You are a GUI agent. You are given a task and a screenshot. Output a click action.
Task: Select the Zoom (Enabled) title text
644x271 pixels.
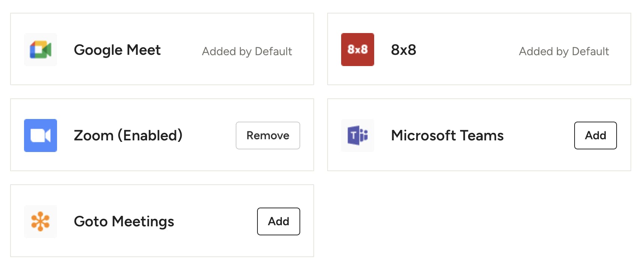tap(128, 135)
